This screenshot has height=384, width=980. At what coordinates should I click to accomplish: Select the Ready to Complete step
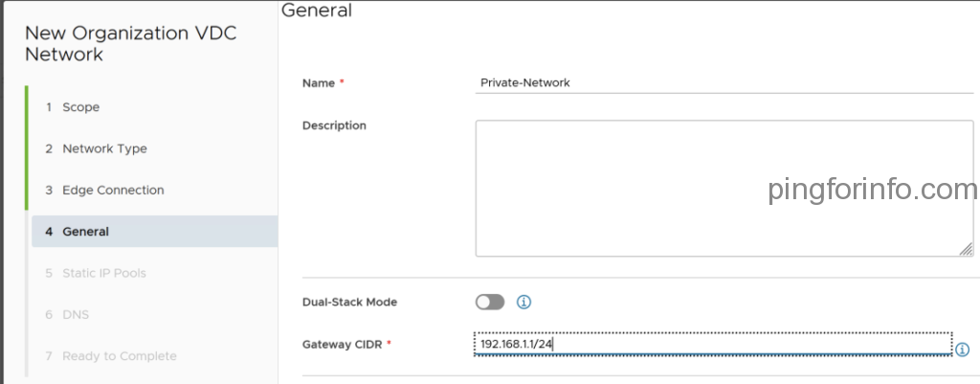(x=119, y=355)
